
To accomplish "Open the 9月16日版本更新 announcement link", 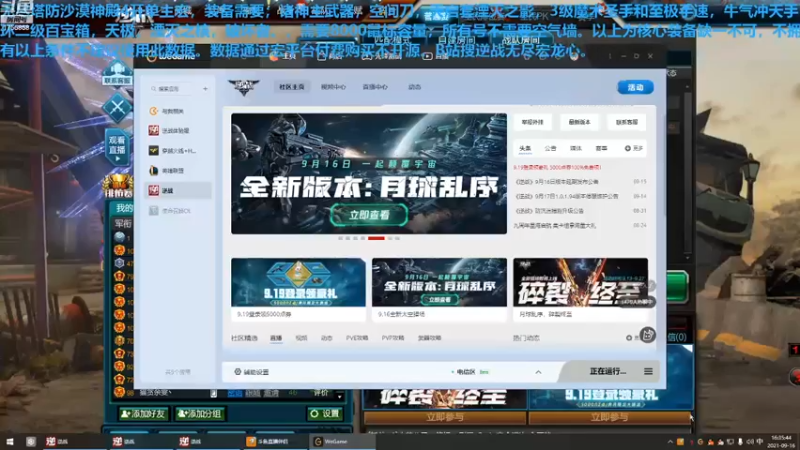I will coord(557,182).
